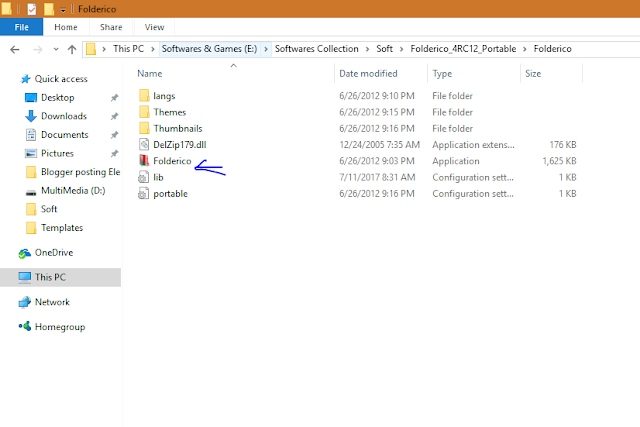Viewport: 640px width, 427px height.
Task: Select Folderico_4RC12_Portable breadcrumb
Action: (463, 49)
